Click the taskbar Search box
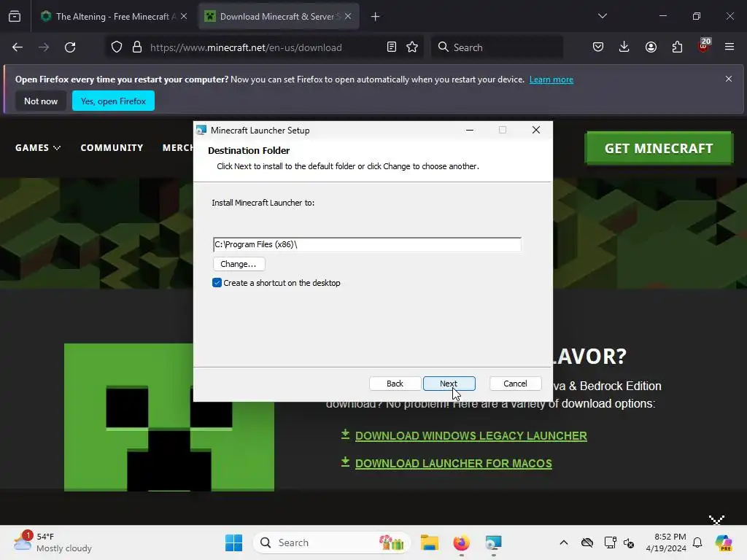 tap(332, 542)
